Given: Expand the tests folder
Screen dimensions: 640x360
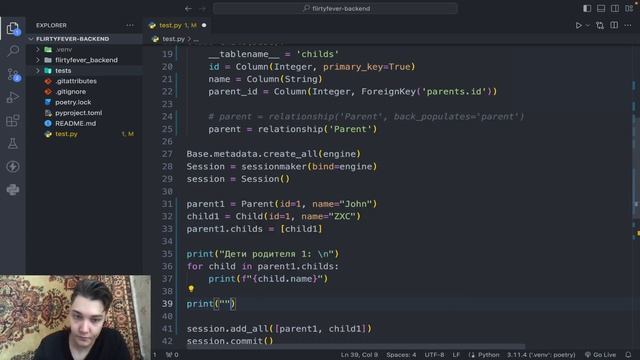Looking at the screenshot, I should pyautogui.click(x=84, y=71).
